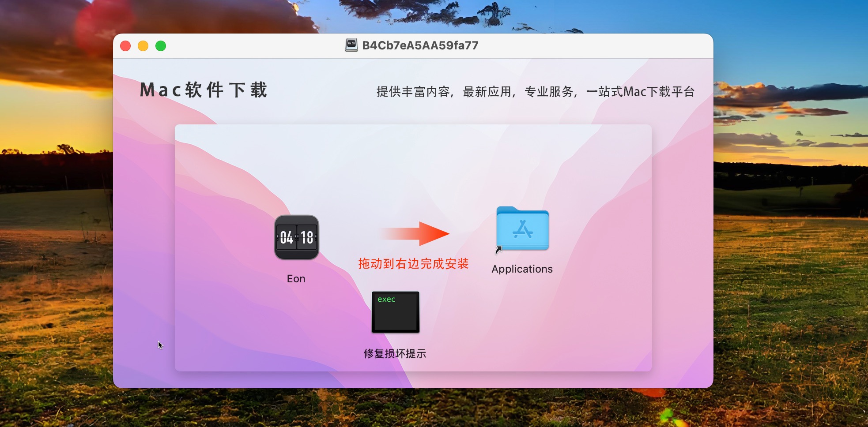Screen dimensions: 868x427
Task: Click the Eon label under the clock
Action: 296,279
